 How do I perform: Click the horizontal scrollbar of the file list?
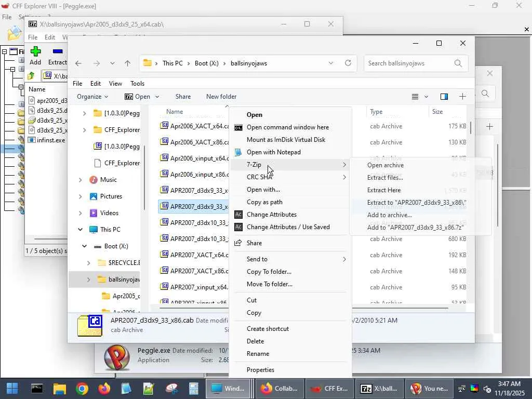303,308
